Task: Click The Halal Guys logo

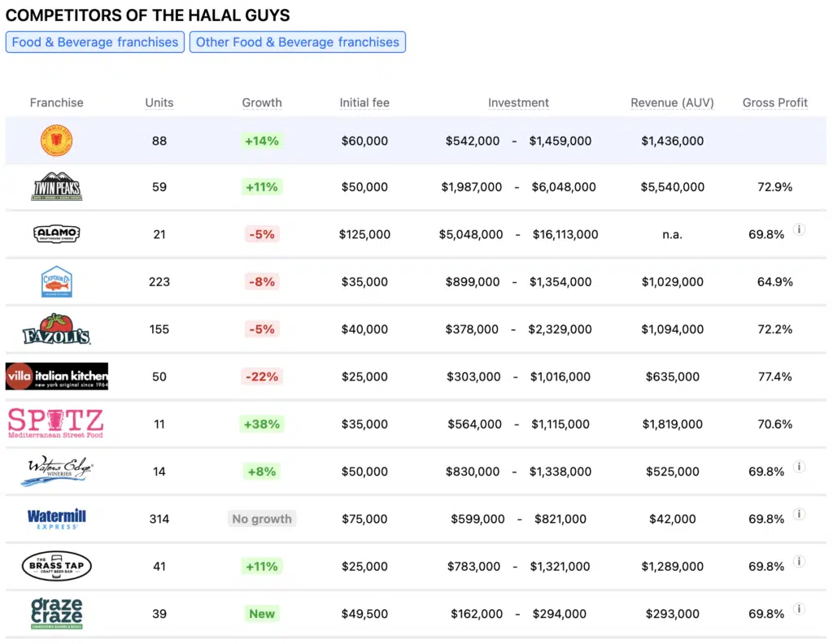Action: point(56,141)
